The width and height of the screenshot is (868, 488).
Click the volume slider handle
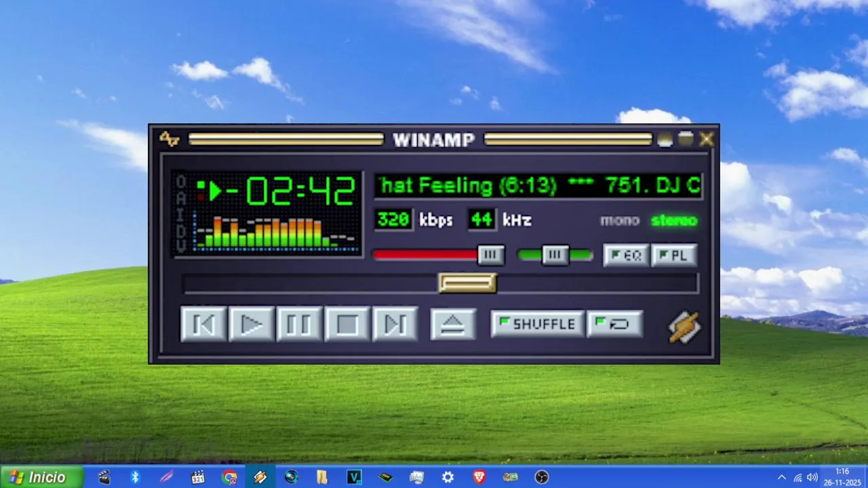click(x=491, y=255)
